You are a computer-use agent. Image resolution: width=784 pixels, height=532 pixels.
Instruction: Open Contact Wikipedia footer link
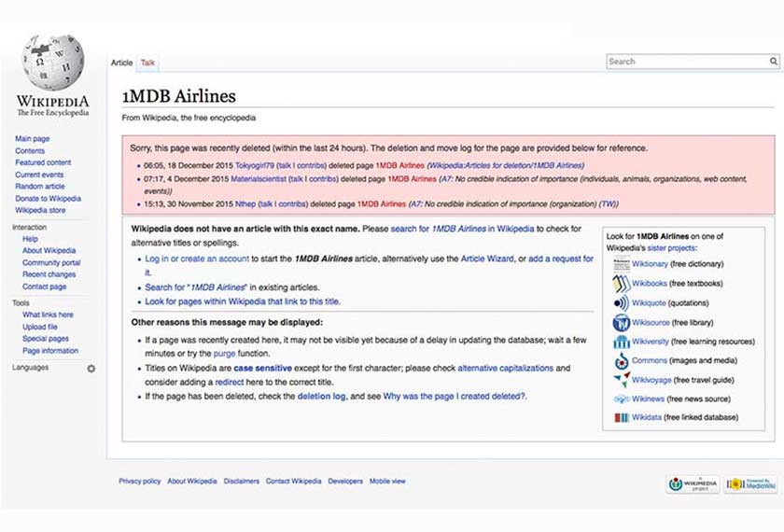(x=293, y=481)
